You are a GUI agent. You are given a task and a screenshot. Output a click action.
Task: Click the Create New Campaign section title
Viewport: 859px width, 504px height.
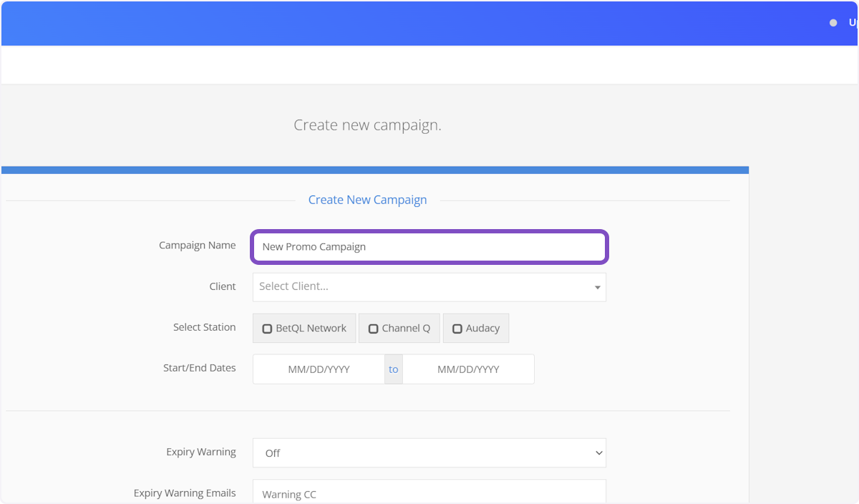[367, 200]
